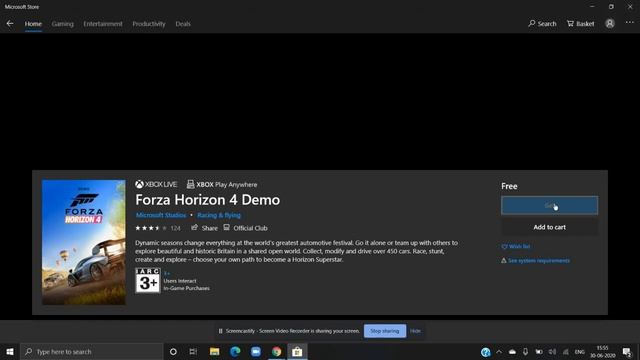
Task: Open Google Chrome from taskbar
Action: pos(276,351)
